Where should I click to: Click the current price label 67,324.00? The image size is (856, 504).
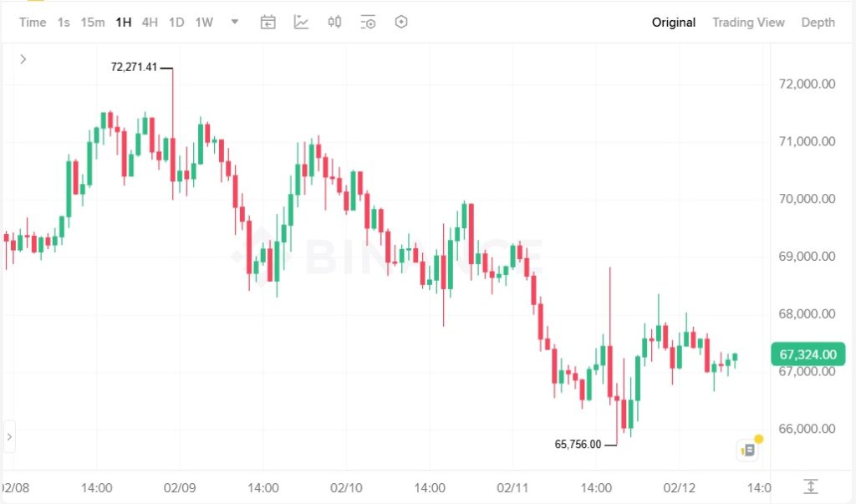click(x=808, y=354)
